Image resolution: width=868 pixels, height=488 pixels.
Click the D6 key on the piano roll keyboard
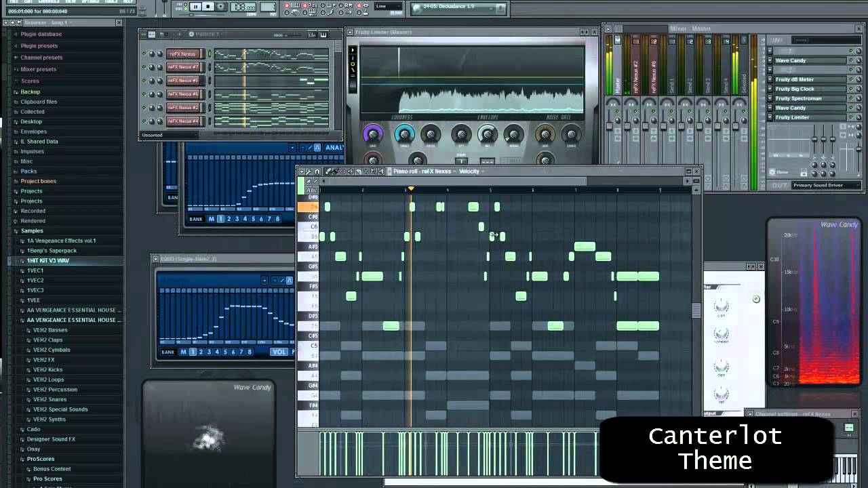coord(309,207)
